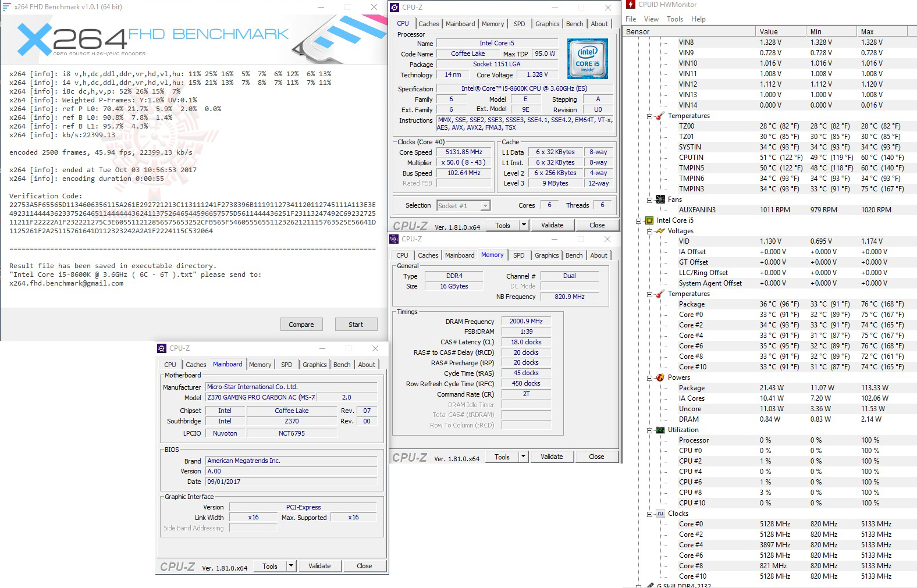Click the Core Speed value 5131.85 MHz field
The image size is (917, 588).
coord(464,152)
